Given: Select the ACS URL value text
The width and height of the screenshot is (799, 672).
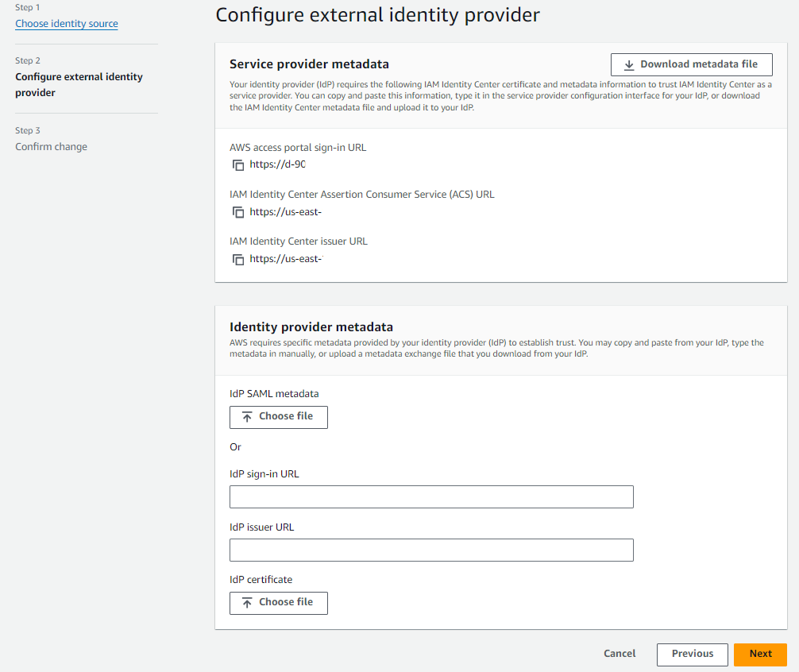Looking at the screenshot, I should tap(285, 212).
